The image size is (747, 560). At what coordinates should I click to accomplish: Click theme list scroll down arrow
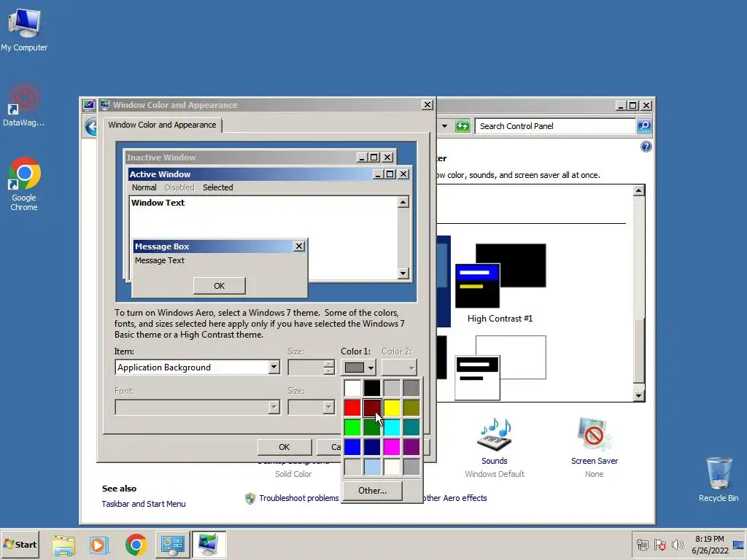(639, 396)
